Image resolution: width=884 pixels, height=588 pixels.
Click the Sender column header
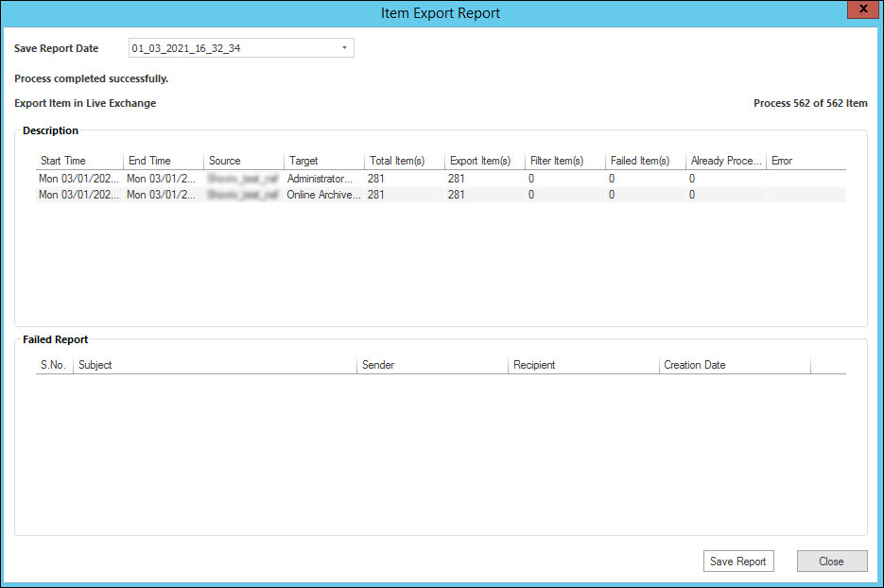[x=432, y=365]
